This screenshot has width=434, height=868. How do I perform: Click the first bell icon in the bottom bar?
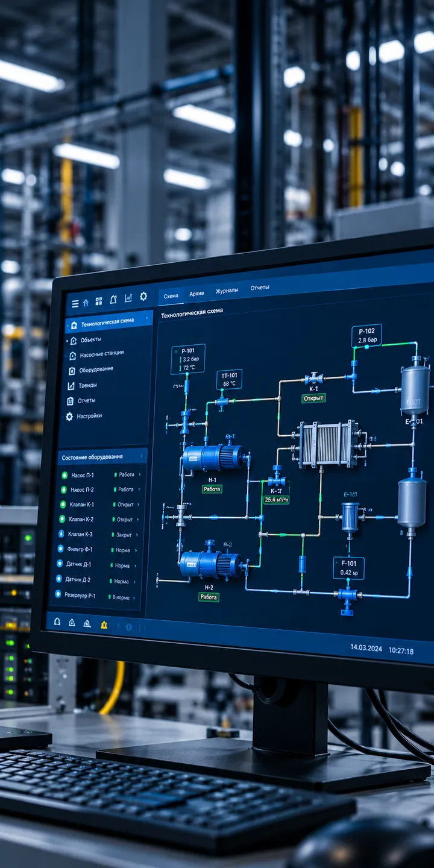click(57, 620)
